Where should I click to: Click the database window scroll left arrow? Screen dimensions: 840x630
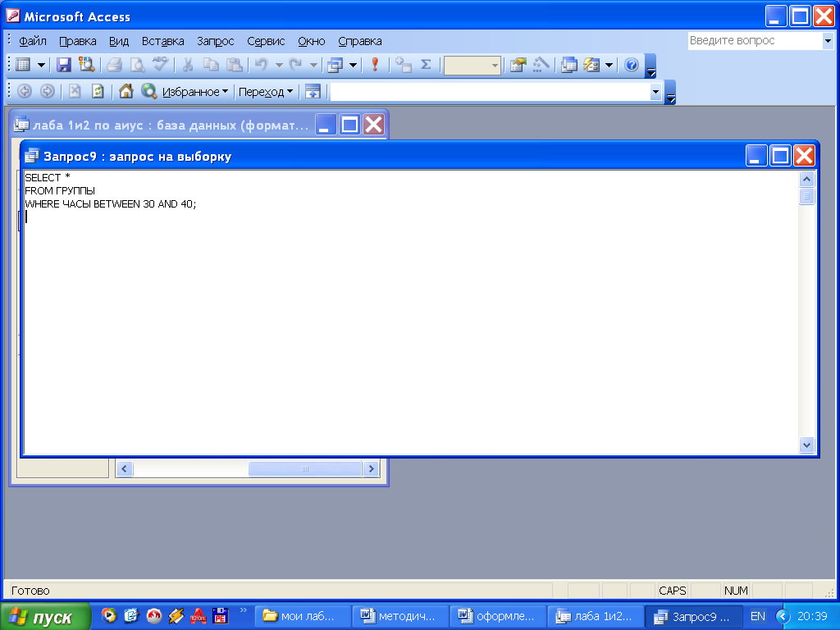click(x=125, y=468)
